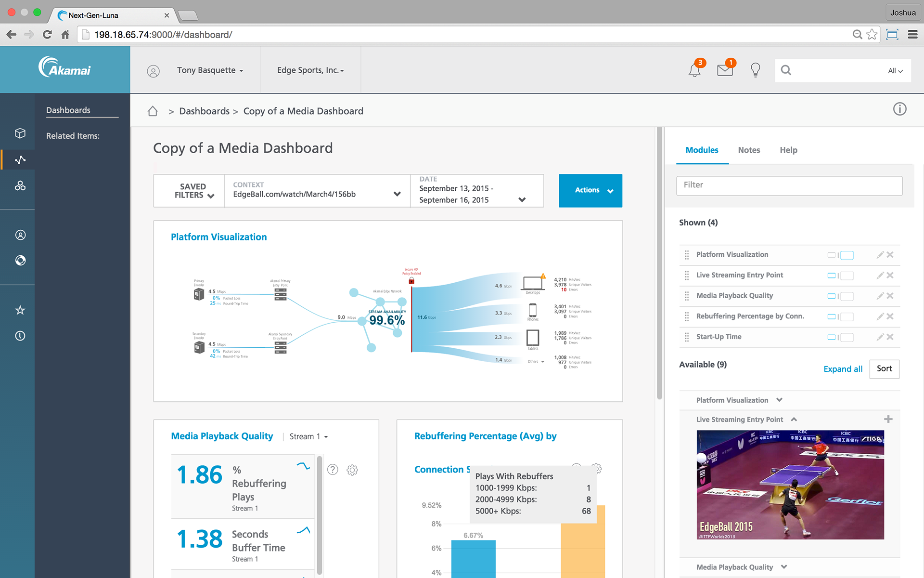Set Media Playback Quality to small width
Screen dimensions: 924x578
coord(831,296)
